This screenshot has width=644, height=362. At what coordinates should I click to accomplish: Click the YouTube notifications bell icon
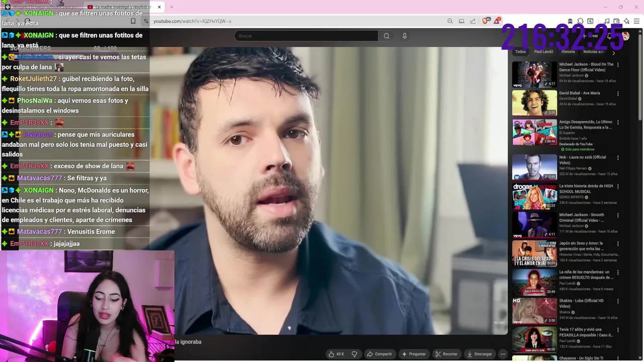(x=609, y=36)
